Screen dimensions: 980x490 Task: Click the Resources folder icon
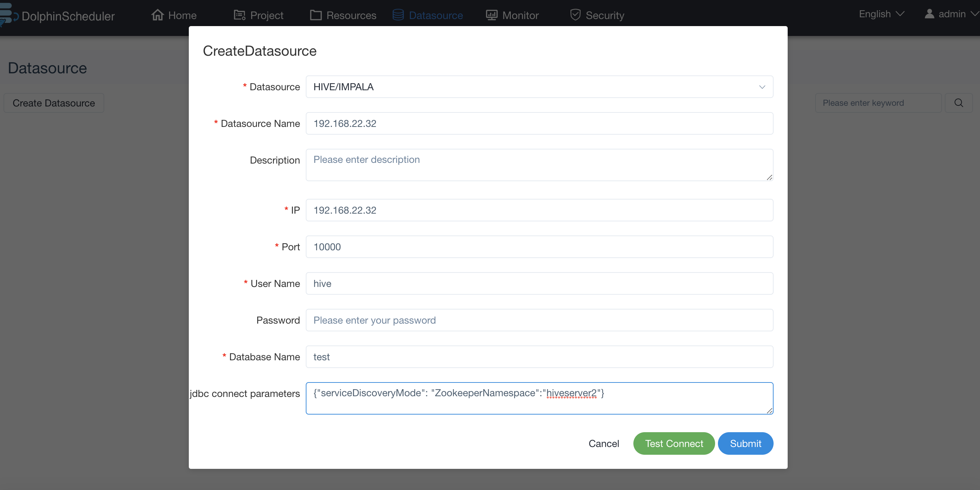coord(315,15)
